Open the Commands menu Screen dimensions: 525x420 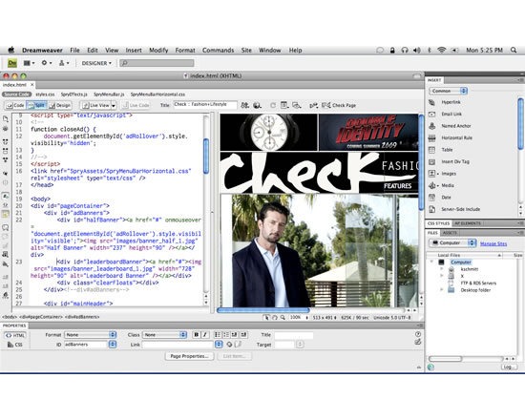218,51
